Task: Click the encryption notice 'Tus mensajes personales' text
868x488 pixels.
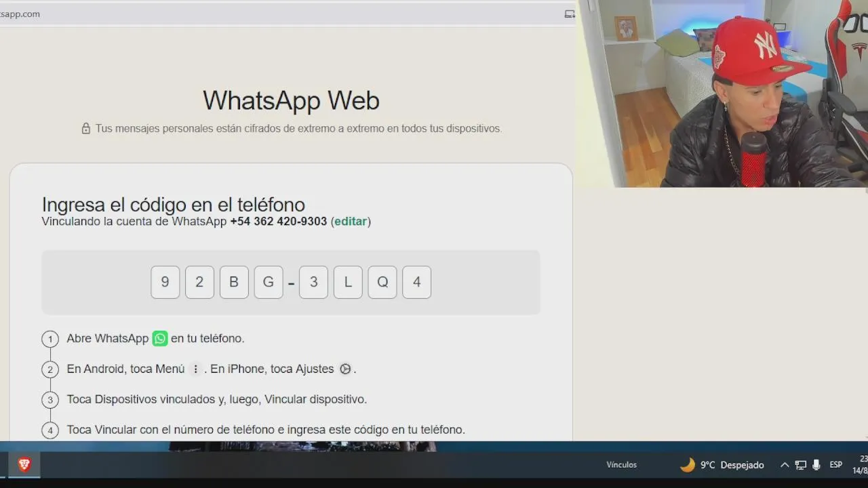Action: point(298,128)
